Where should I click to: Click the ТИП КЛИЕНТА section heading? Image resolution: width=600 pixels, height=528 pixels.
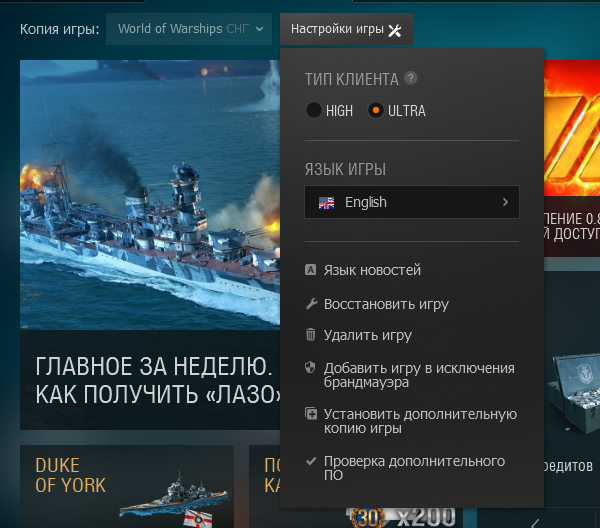coord(351,79)
